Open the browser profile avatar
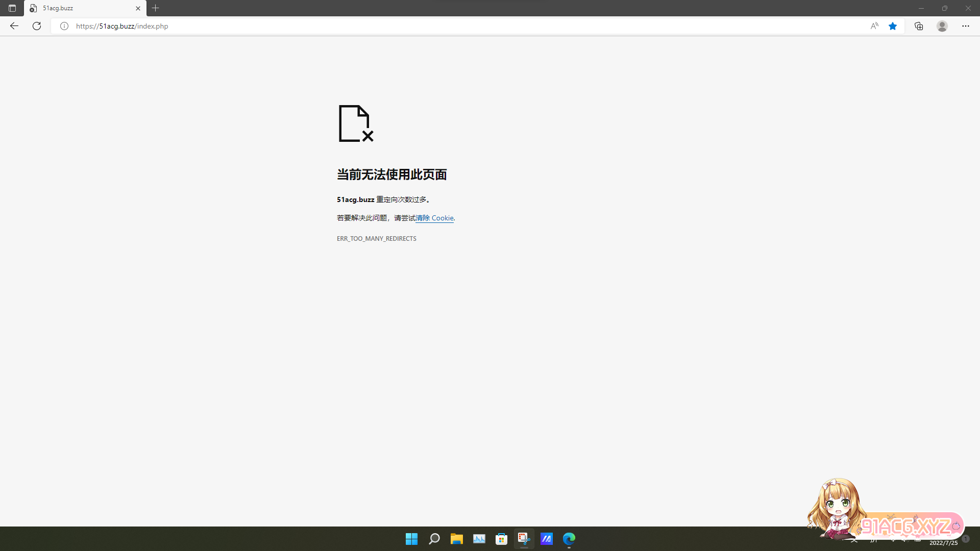The width and height of the screenshot is (980, 551). (942, 26)
